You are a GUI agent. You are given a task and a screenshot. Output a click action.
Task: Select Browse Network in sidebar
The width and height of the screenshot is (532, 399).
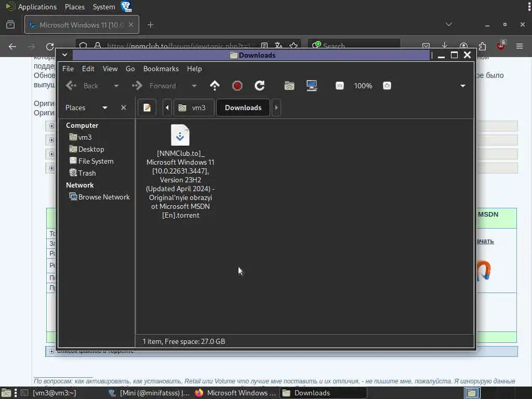[99, 197]
